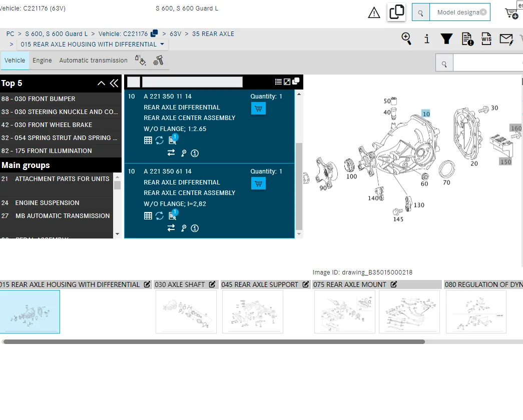The height and width of the screenshot is (420, 523).
Task: Go to S 600, S 600 Guard L breadcrumb
Action: coord(57,33)
